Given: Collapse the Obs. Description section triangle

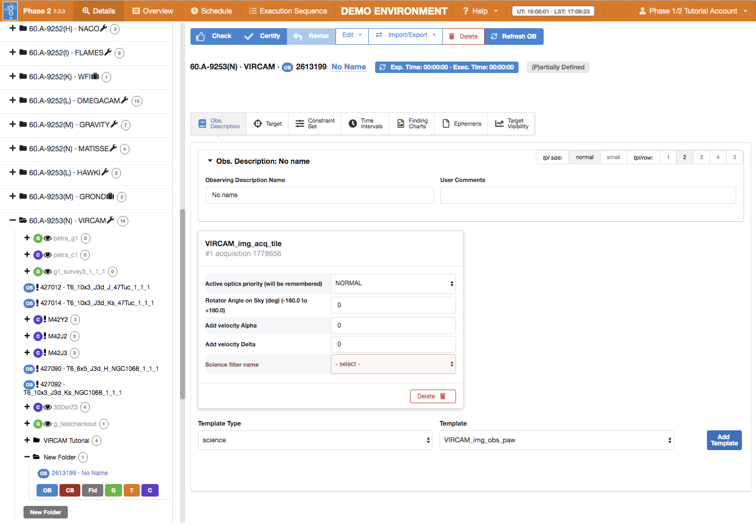Looking at the screenshot, I should [210, 161].
